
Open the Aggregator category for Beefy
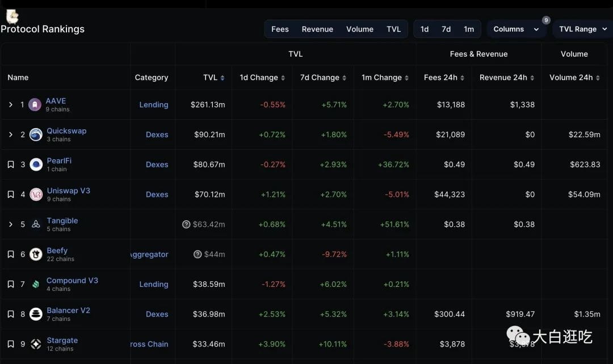pos(149,254)
